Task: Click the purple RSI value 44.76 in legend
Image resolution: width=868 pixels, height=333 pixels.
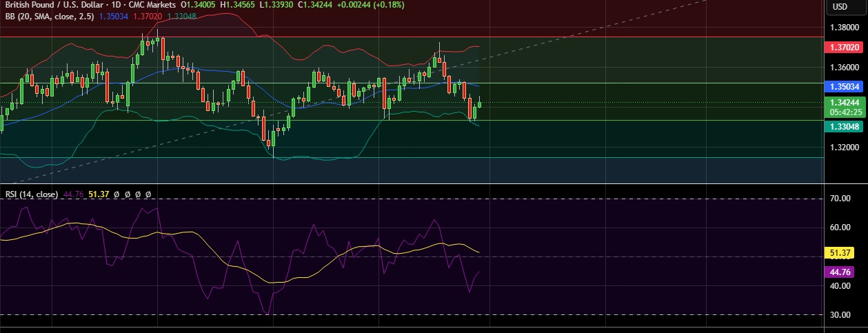Action: click(73, 194)
